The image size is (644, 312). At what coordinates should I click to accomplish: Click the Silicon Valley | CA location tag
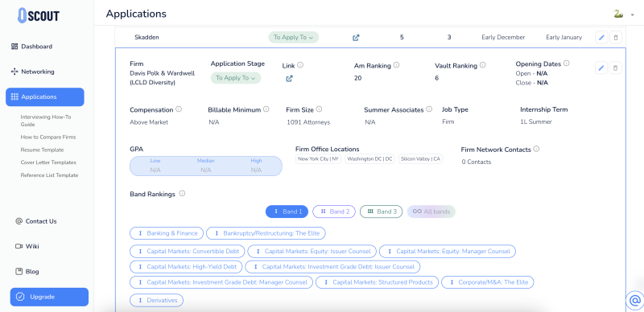pyautogui.click(x=420, y=159)
